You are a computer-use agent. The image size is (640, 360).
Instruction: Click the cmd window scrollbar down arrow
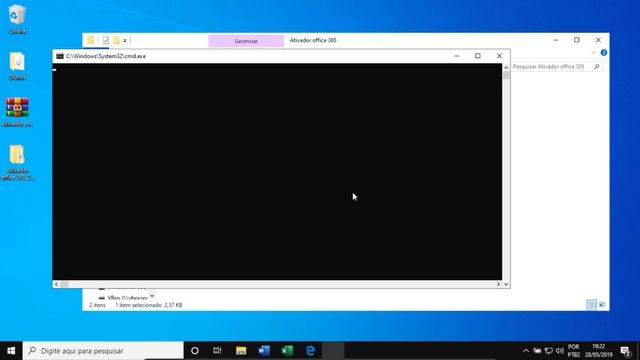coord(506,284)
